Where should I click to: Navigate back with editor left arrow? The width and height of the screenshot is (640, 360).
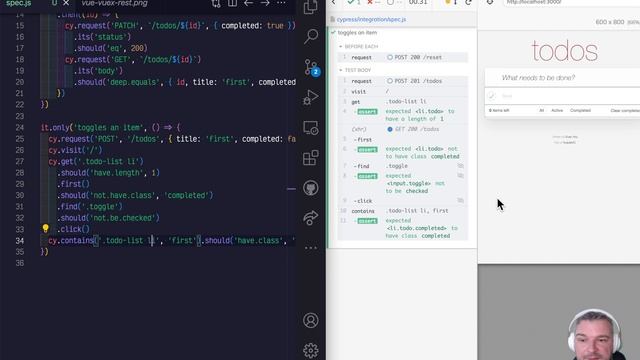pyautogui.click(x=248, y=3)
